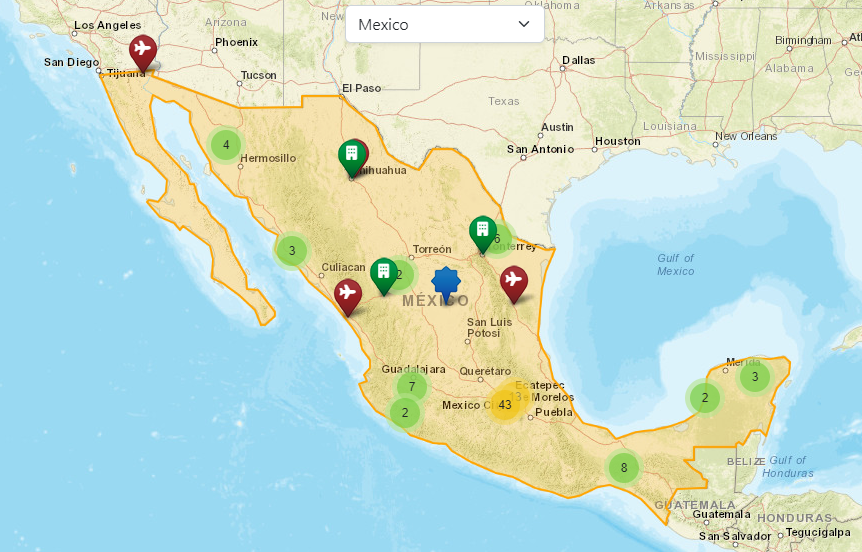Screen dimensions: 862x552
Task: Click the cluster of 3 on the west coast
Action: click(x=291, y=250)
